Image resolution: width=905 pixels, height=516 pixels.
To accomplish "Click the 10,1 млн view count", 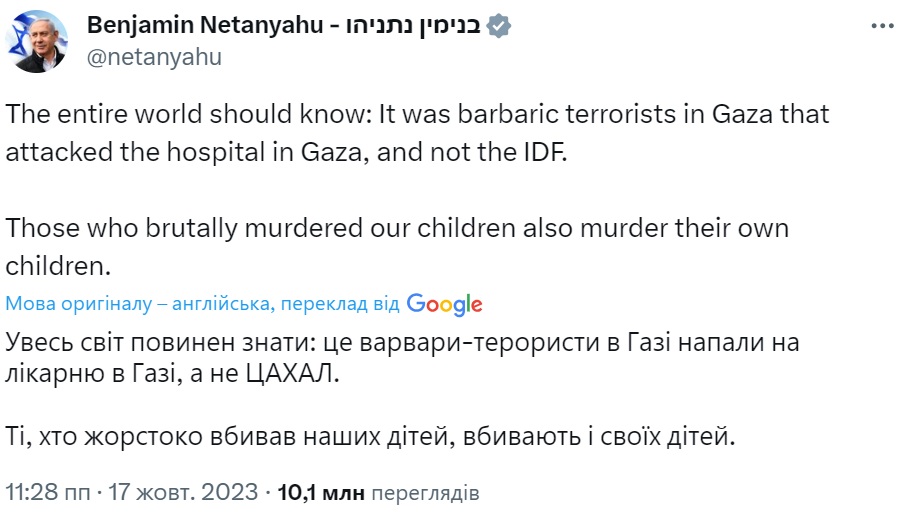I will click(x=321, y=493).
